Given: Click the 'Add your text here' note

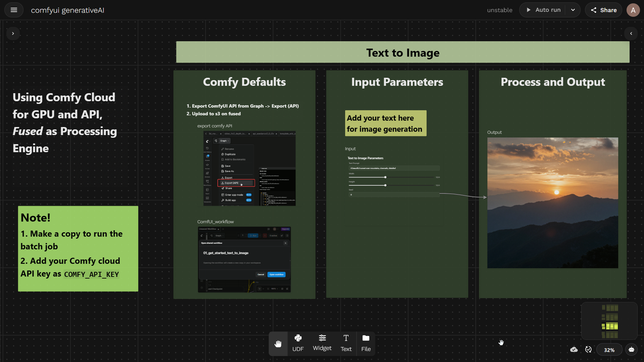Looking at the screenshot, I should tap(386, 123).
